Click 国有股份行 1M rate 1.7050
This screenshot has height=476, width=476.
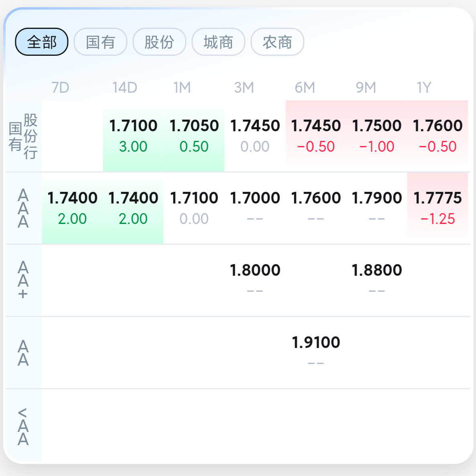point(194,136)
